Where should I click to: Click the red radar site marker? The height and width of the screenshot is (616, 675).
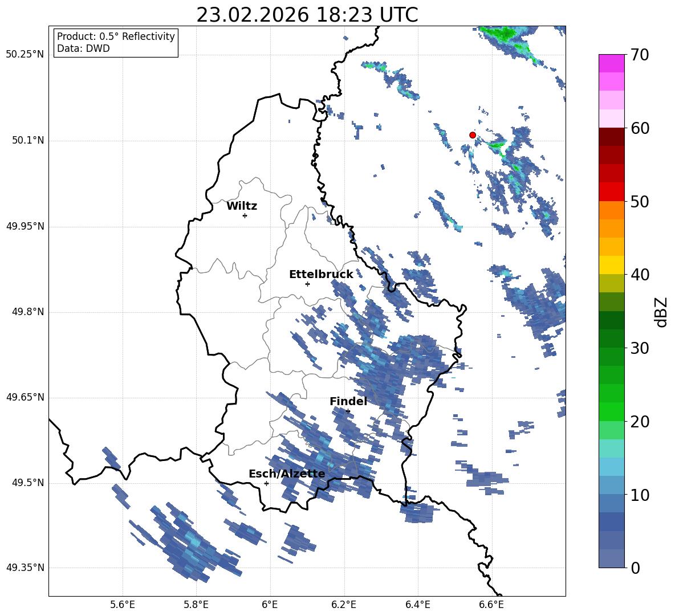tap(472, 135)
